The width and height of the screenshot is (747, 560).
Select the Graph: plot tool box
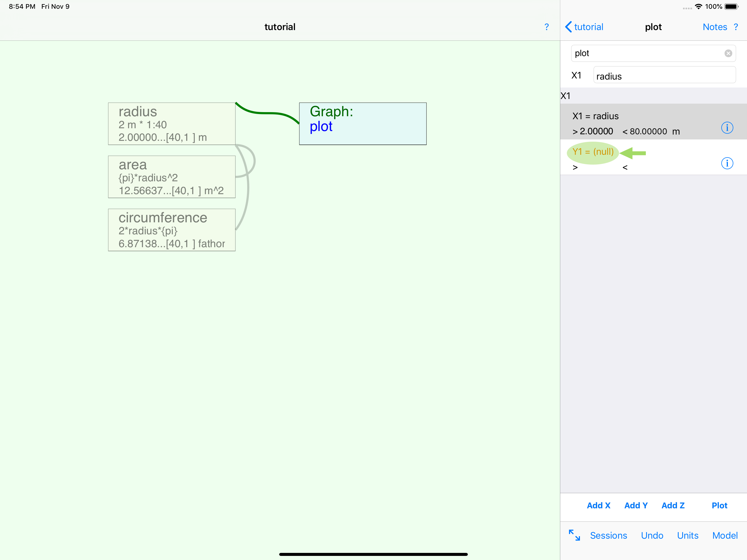coord(363,124)
